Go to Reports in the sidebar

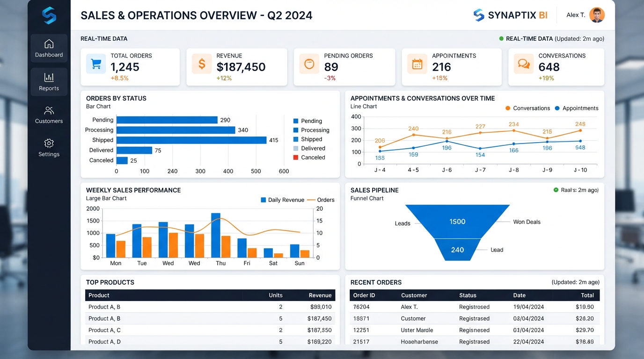[49, 82]
